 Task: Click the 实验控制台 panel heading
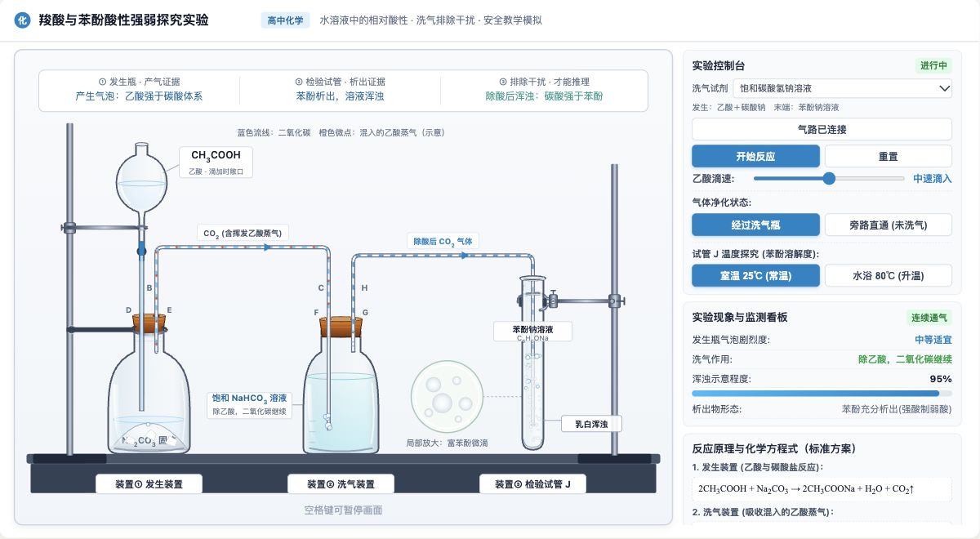click(x=718, y=65)
